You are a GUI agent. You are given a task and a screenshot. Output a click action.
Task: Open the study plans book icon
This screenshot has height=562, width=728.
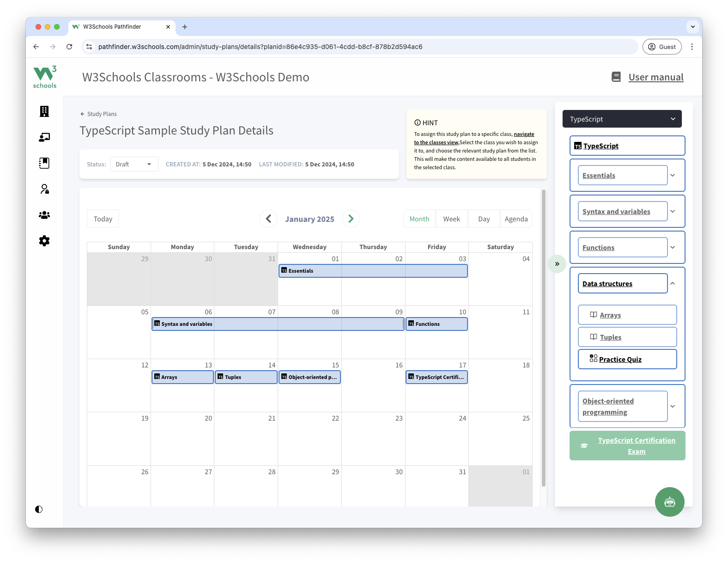tap(44, 163)
